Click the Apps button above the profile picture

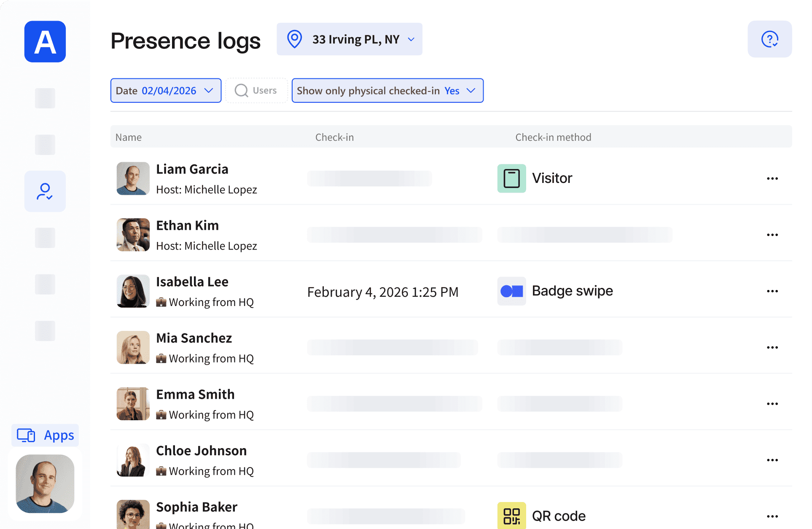45,435
